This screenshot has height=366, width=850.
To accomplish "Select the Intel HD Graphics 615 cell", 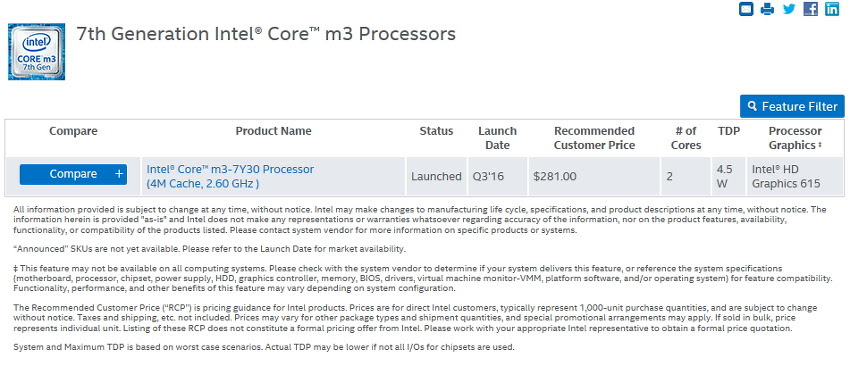I will (x=795, y=176).
